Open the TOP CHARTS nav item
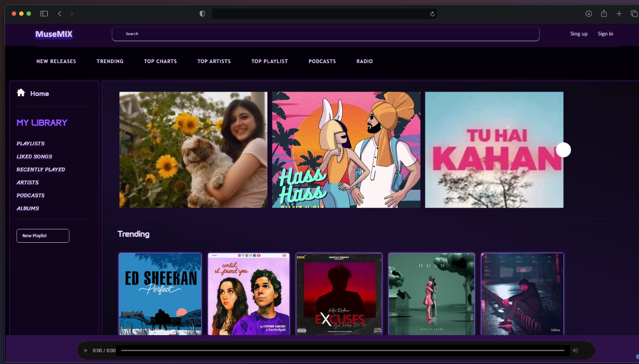Viewport: 639px width, 364px height. (x=160, y=61)
